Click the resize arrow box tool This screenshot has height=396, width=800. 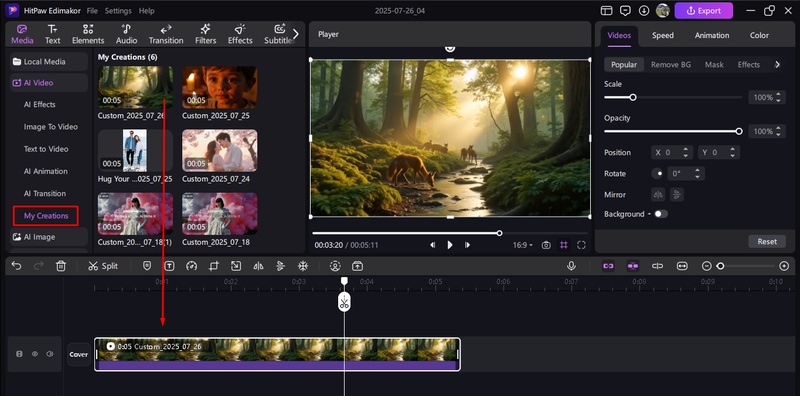(236, 266)
